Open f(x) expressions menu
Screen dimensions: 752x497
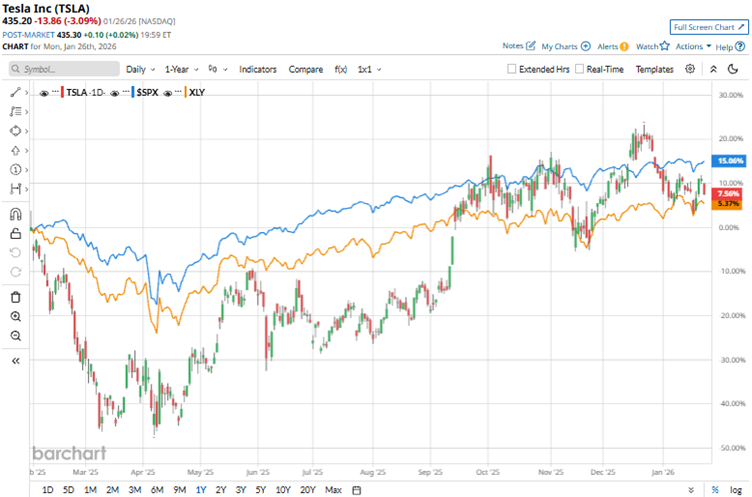pos(341,69)
